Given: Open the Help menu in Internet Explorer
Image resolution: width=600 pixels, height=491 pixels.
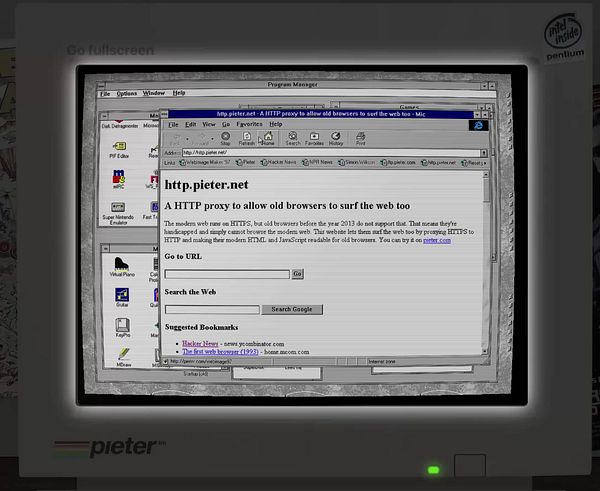Looking at the screenshot, I should 276,124.
